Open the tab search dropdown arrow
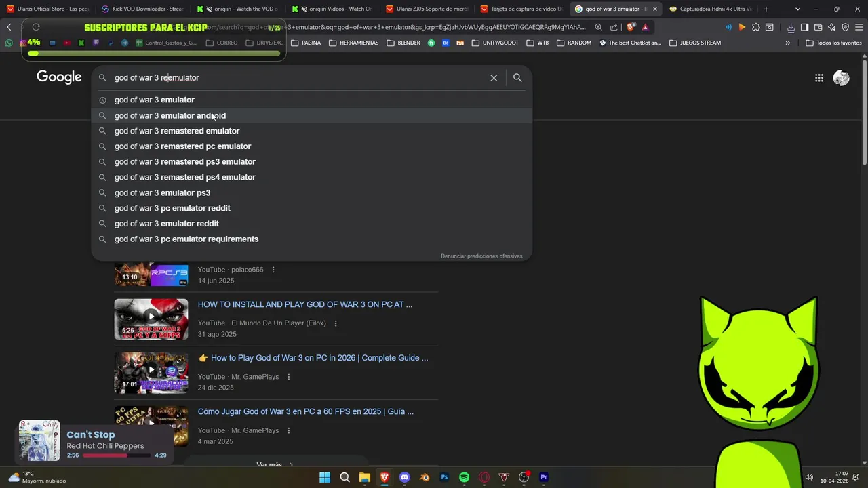Viewport: 868px width, 488px height. (x=797, y=9)
